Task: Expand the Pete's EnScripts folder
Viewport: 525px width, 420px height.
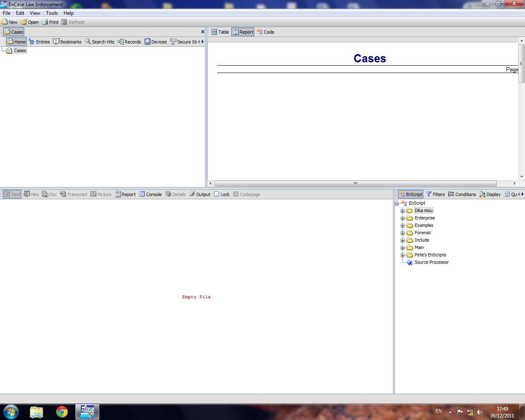Action: click(x=403, y=255)
